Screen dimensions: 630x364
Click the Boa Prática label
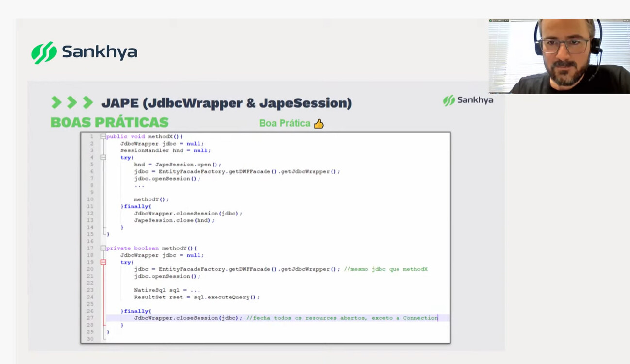284,123
